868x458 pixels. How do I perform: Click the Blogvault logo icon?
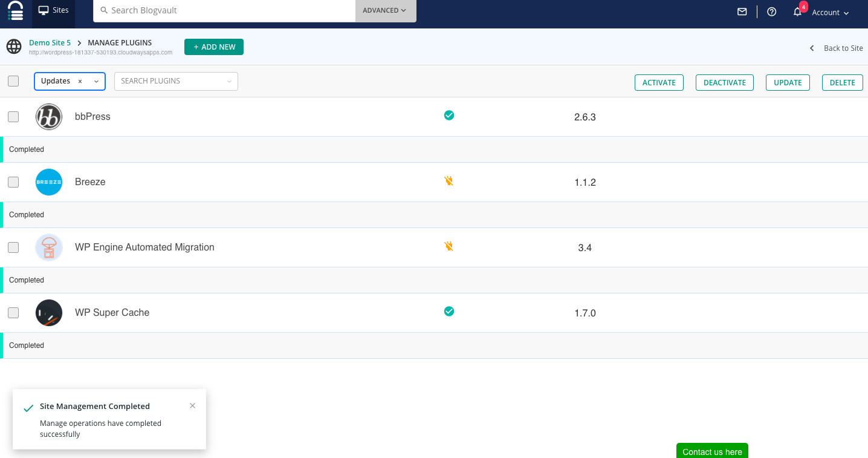(x=16, y=11)
